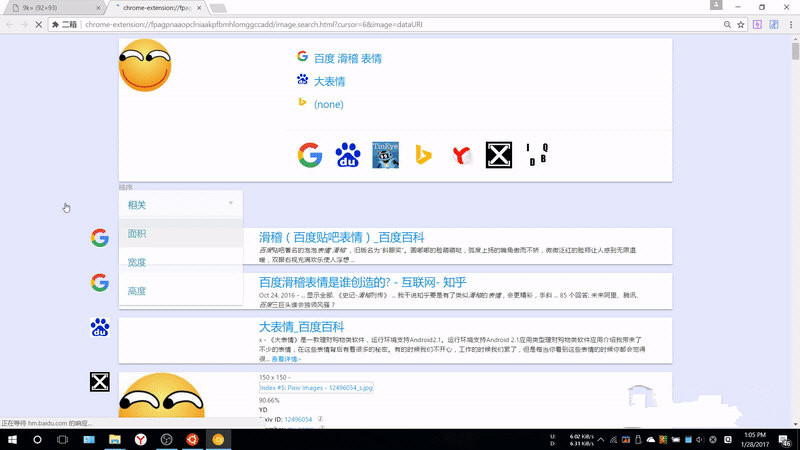Viewport: 800px width, 450px height.
Task: Click the zoom magnifier icon in address bar
Action: pos(727,24)
